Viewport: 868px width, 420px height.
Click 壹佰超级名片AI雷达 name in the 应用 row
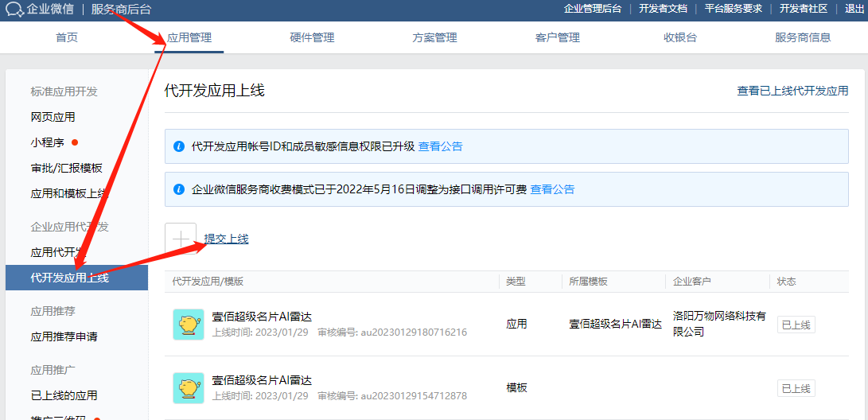pos(263,317)
